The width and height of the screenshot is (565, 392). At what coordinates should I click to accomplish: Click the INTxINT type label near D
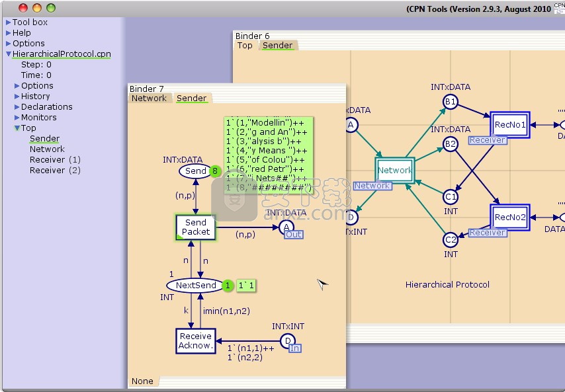pos(288,326)
